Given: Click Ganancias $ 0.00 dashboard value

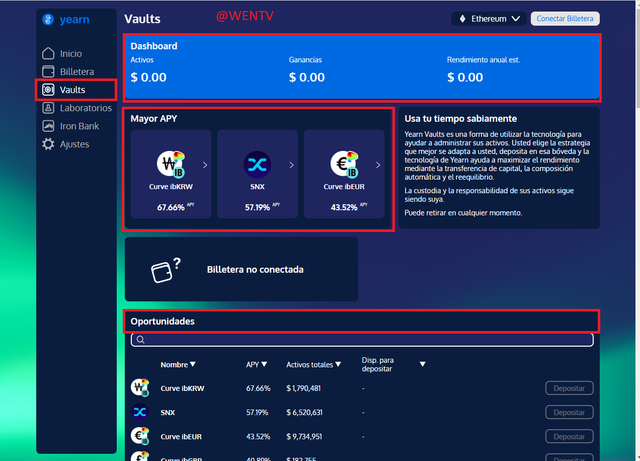Looking at the screenshot, I should 307,77.
